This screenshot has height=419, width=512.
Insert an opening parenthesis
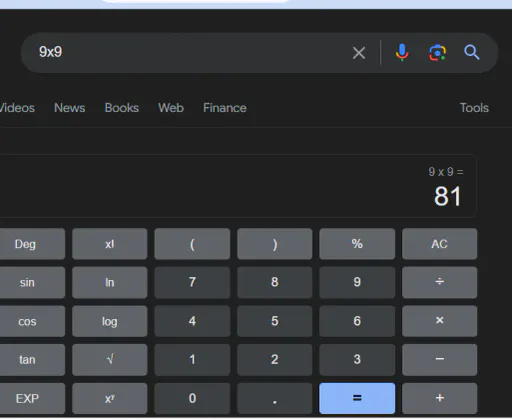(192, 244)
